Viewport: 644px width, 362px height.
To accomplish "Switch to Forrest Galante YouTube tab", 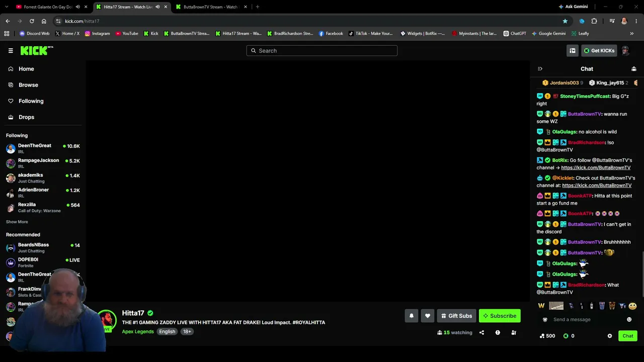I will tap(48, 7).
